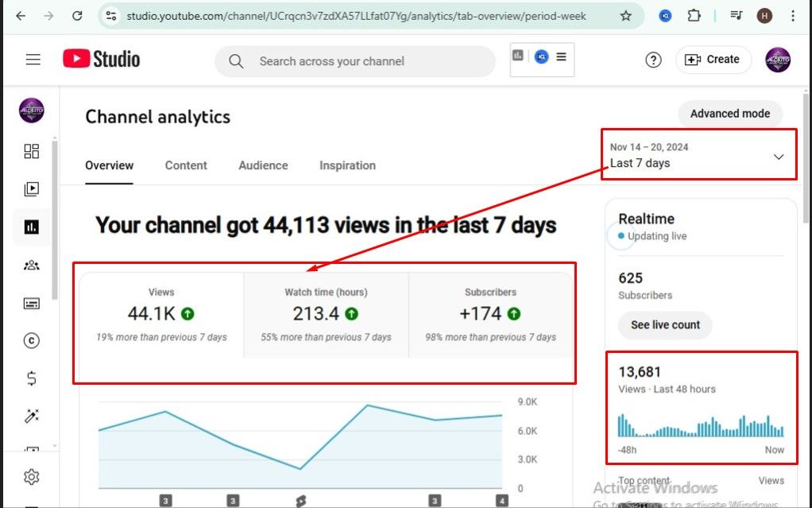This screenshot has height=508, width=812.
Task: Open Settings gear in the sidebar
Action: coord(32,477)
